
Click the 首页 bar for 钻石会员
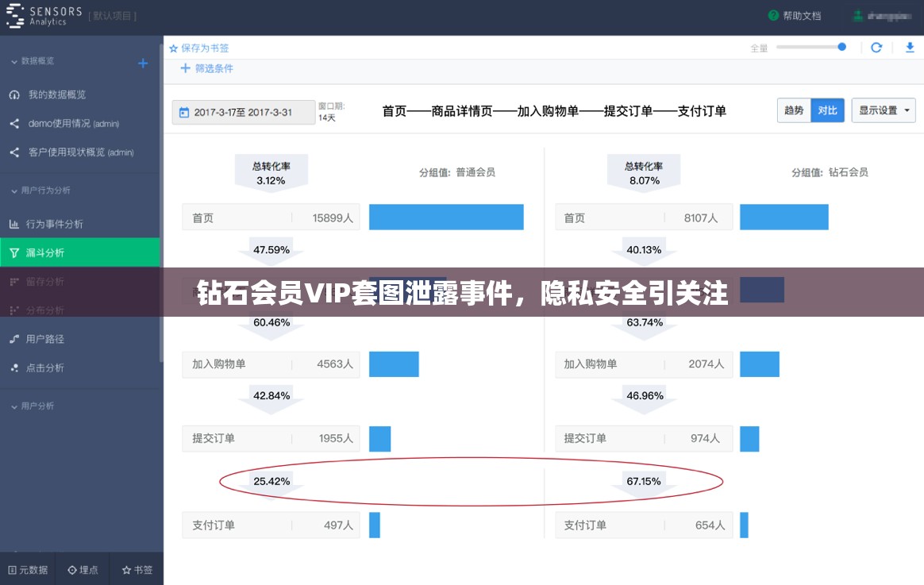(x=783, y=217)
